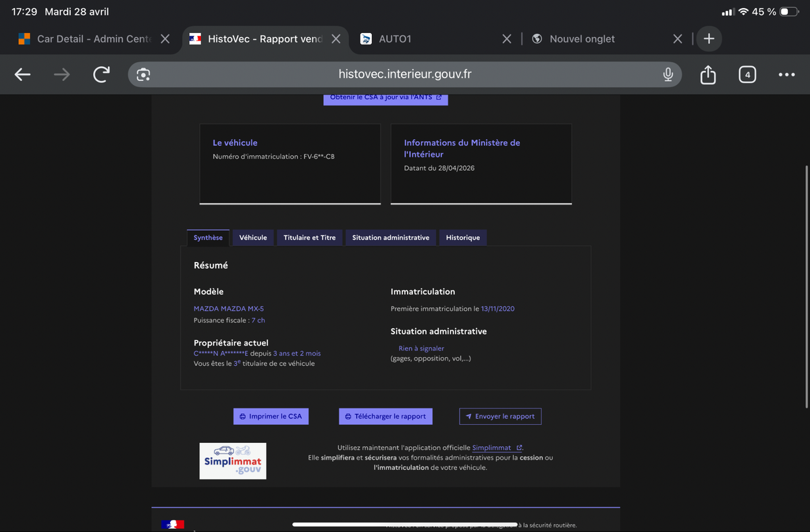The height and width of the screenshot is (532, 810).
Task: Click the histovec.interieur.gouv.fr address field
Action: coord(405,74)
